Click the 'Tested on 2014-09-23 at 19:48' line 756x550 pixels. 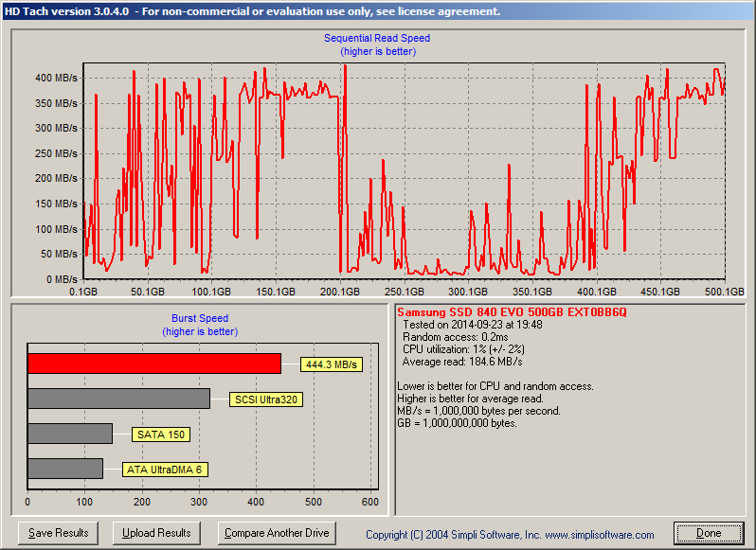[473, 325]
